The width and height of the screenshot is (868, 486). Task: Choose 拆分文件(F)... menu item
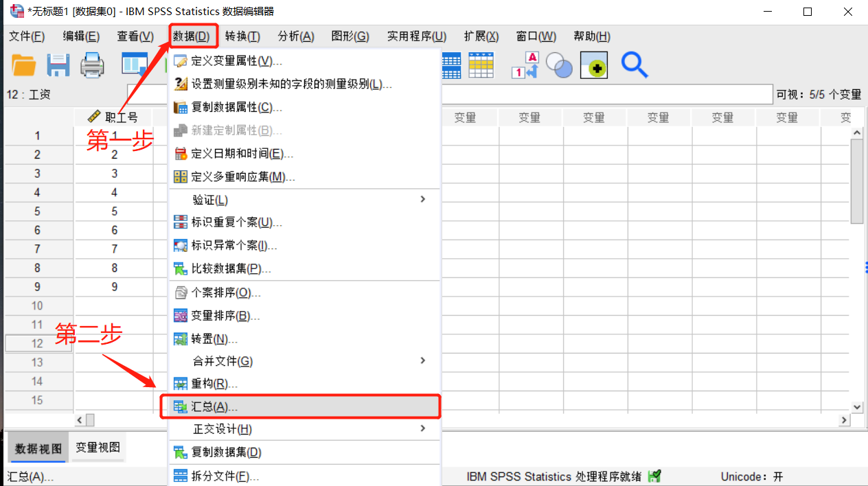[304, 476]
